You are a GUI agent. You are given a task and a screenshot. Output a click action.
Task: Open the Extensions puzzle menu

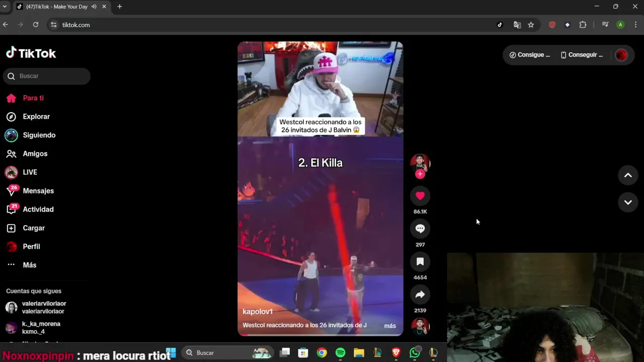coord(583,25)
